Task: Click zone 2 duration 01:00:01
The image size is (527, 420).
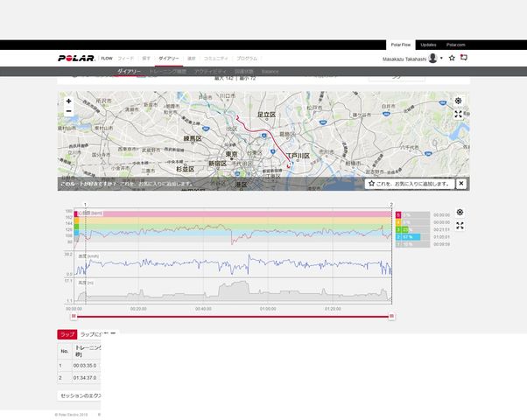Action: coord(441,237)
